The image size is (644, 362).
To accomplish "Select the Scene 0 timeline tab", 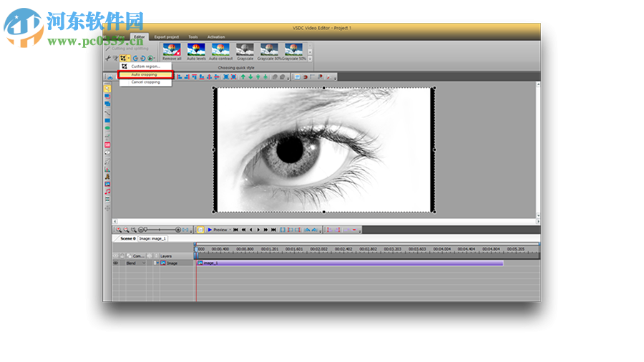I will pos(127,238).
